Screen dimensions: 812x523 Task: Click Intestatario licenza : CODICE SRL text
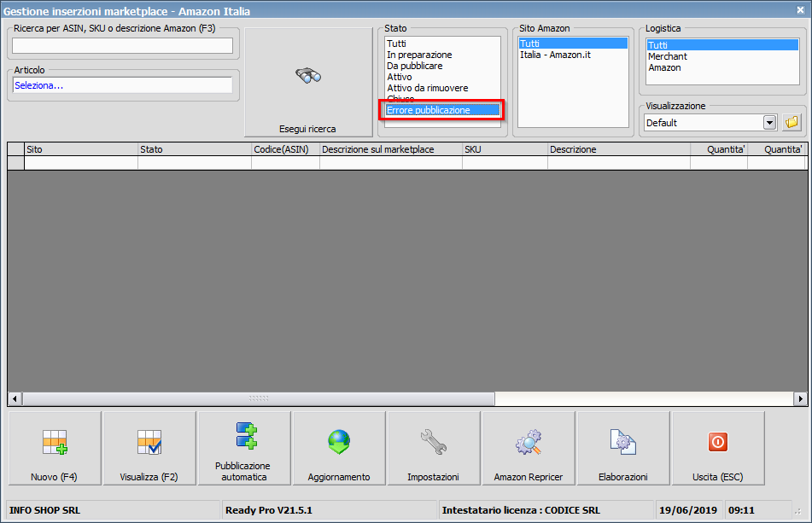(521, 510)
